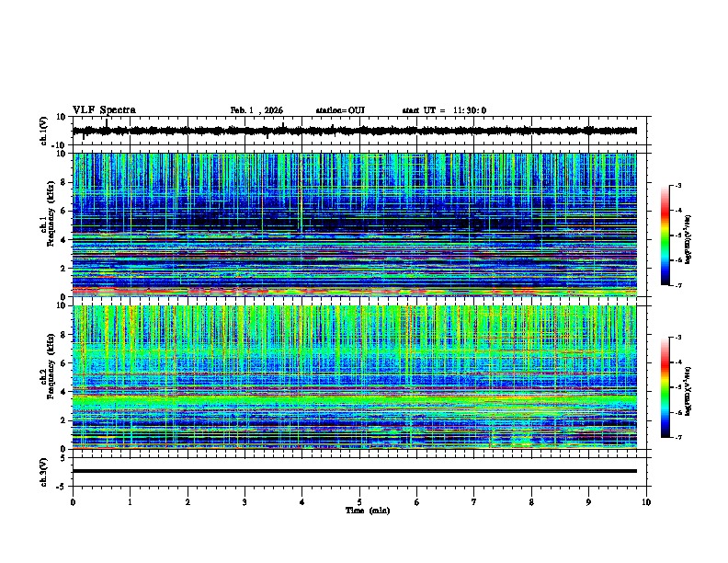Click the date 'Feb. 1, 2026' label
Screen dimensions: 728x563
[x=256, y=110]
